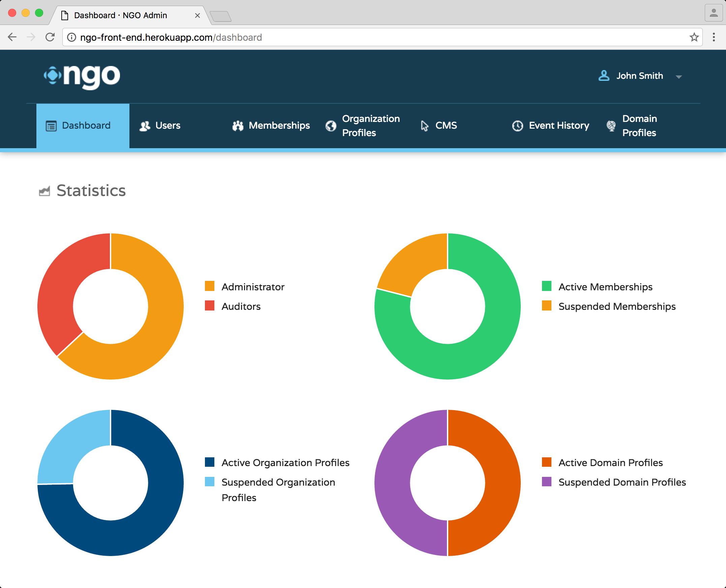Click the Statistics chart icon

coord(44,191)
